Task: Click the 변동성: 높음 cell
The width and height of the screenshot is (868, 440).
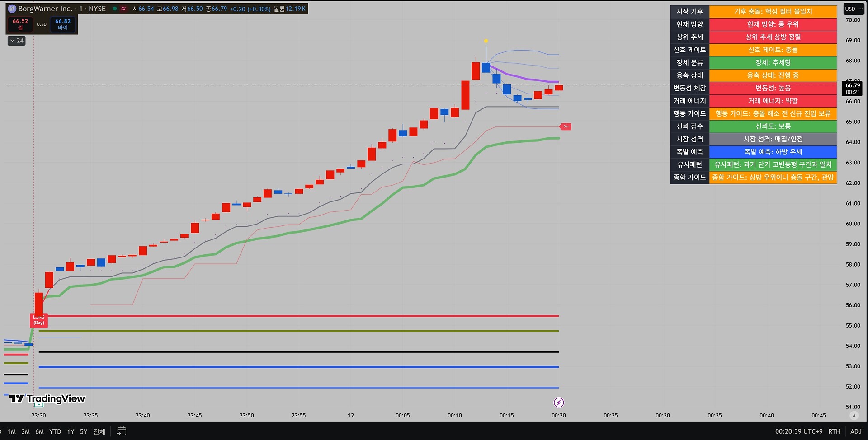Action: click(773, 88)
